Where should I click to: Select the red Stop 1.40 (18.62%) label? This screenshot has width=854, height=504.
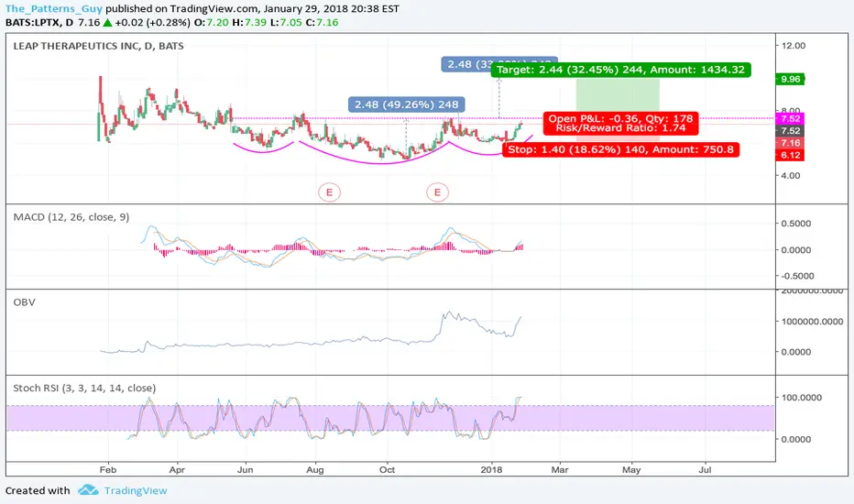tap(620, 149)
